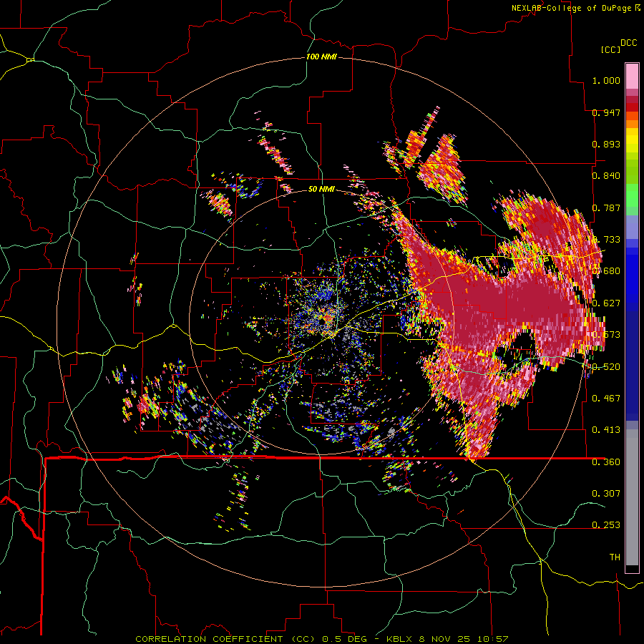
Task: Pick the orange segment of the color bar
Action: click(632, 124)
